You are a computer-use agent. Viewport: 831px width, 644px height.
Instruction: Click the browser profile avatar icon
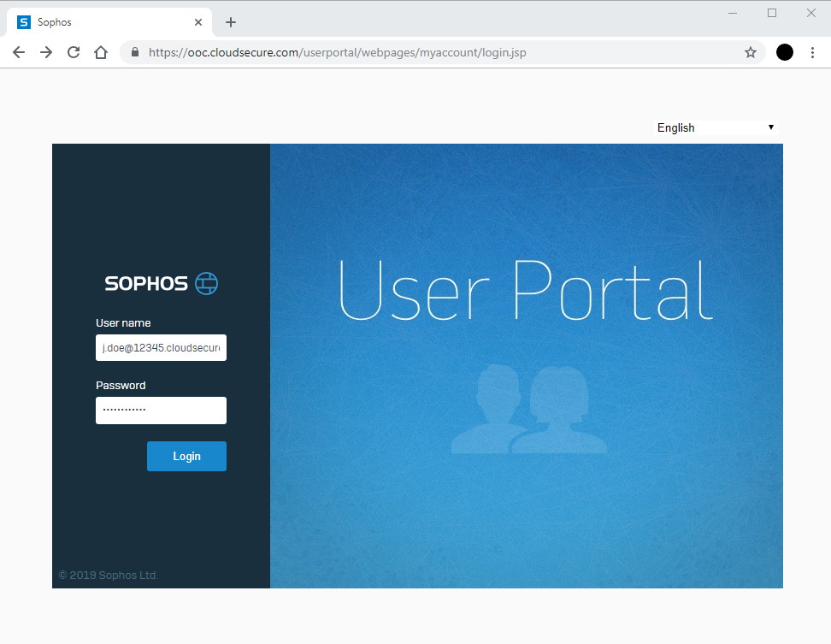(x=784, y=52)
